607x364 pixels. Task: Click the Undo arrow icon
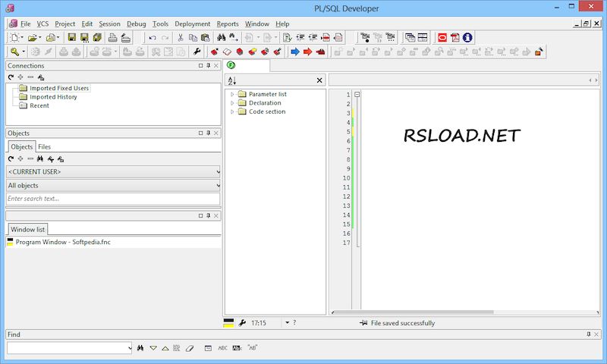click(x=153, y=37)
